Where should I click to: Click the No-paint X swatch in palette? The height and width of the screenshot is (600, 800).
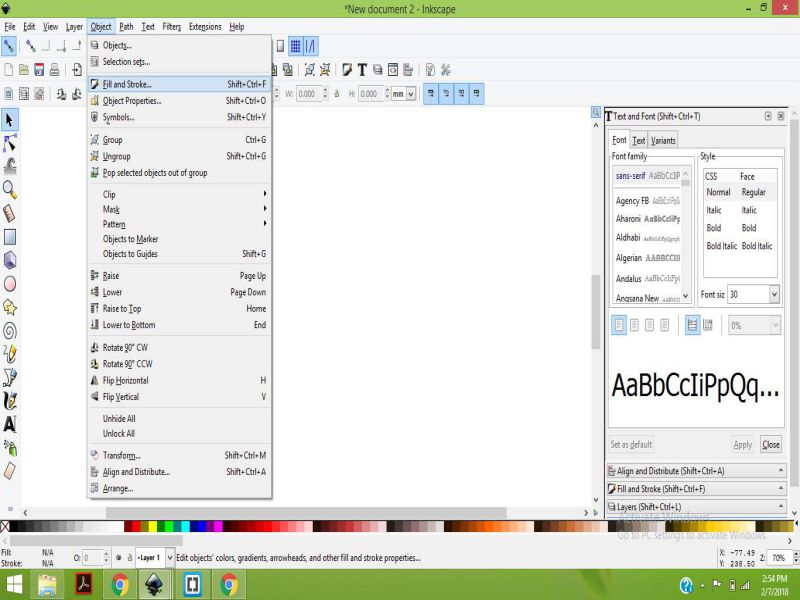click(x=5, y=527)
